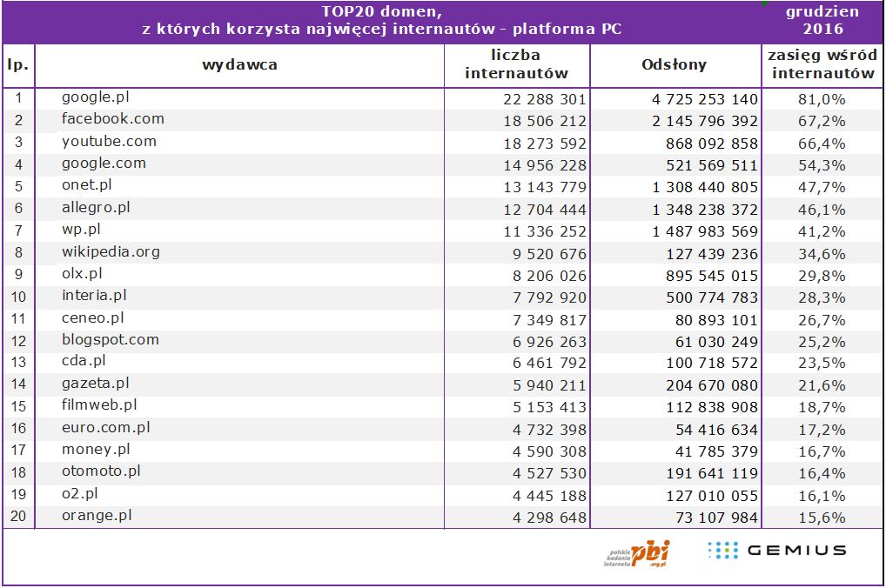Click the reach value 81,0%
Image resolution: width=886 pixels, height=588 pixels.
pyautogui.click(x=822, y=99)
